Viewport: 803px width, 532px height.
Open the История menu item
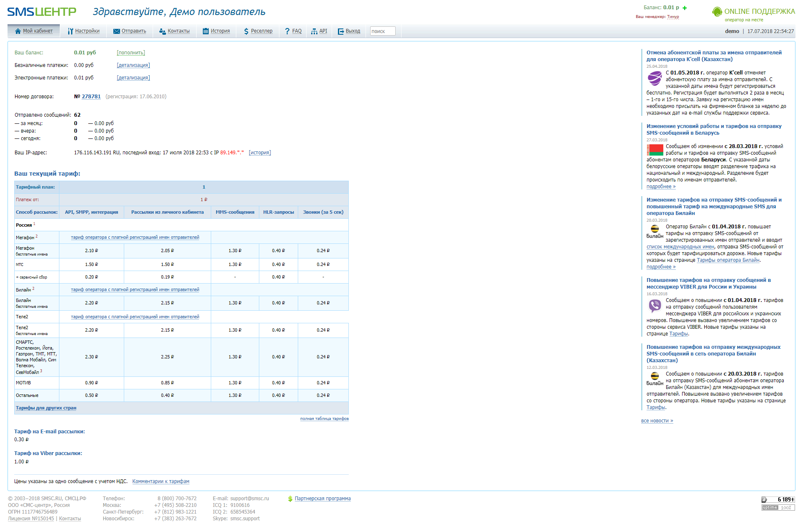pos(220,31)
